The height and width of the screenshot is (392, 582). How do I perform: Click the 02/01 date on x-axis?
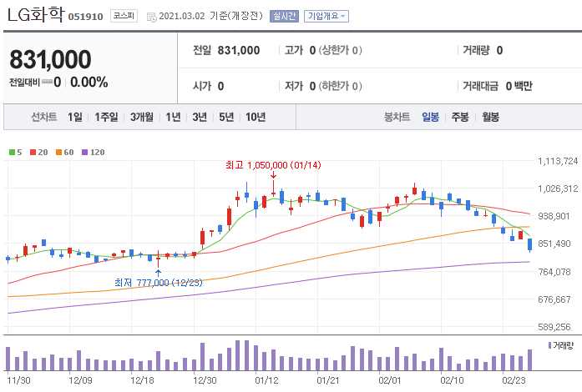click(390, 380)
